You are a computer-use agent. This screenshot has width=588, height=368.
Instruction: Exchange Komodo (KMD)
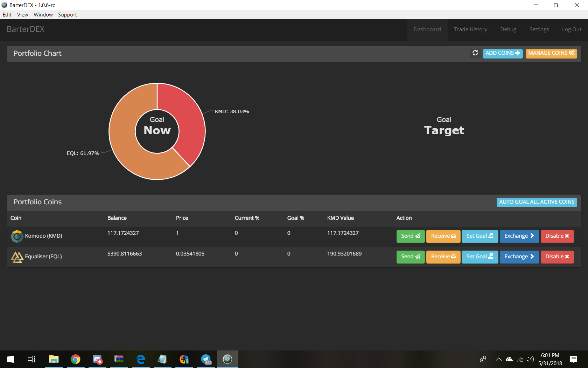[x=519, y=236]
